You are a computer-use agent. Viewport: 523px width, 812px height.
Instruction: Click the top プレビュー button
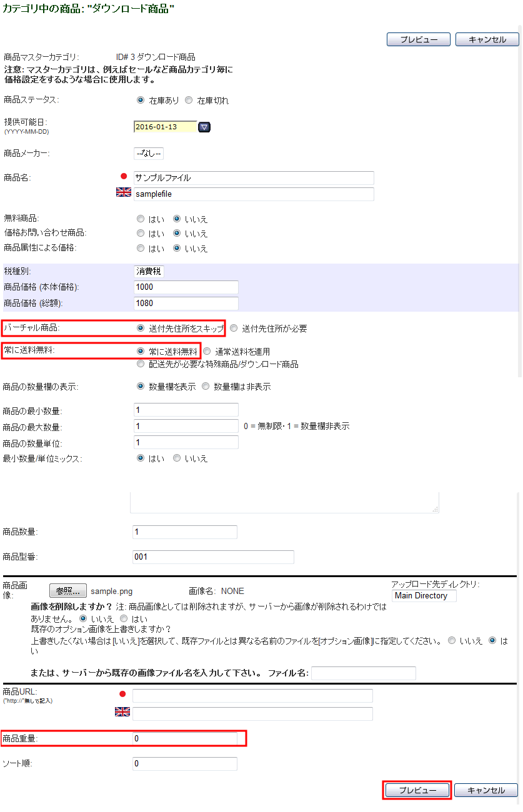pyautogui.click(x=418, y=39)
